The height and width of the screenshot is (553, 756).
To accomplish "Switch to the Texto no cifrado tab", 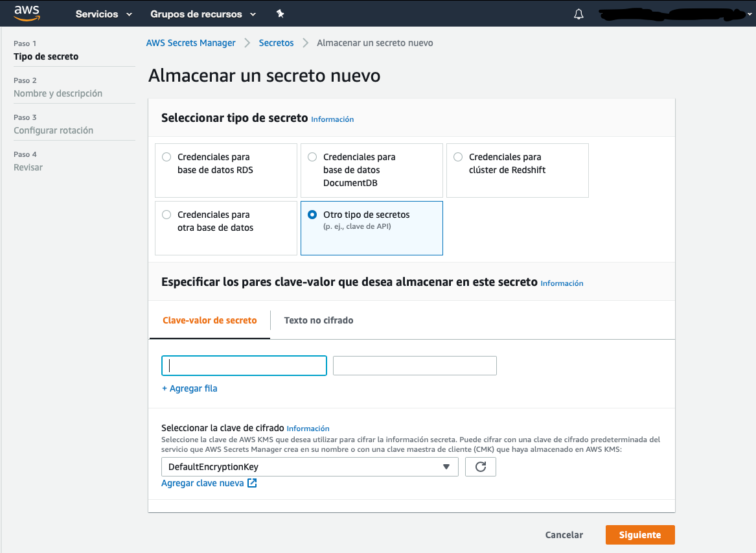I will [x=318, y=320].
